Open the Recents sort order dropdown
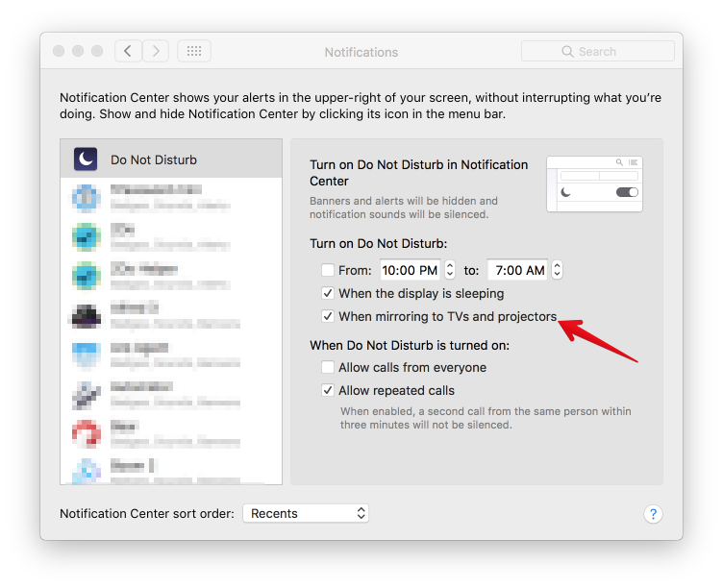 pos(306,513)
